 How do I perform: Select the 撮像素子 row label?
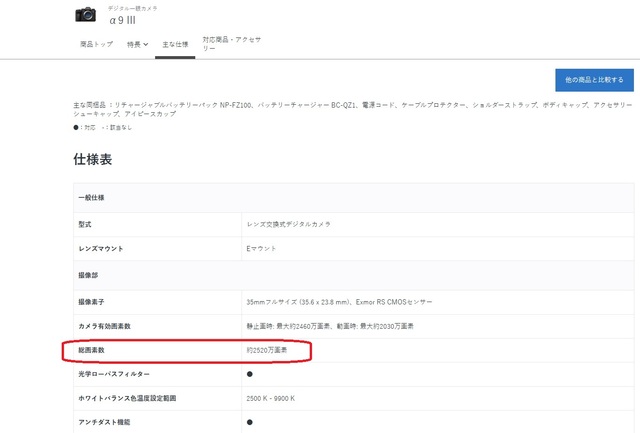[91, 300]
